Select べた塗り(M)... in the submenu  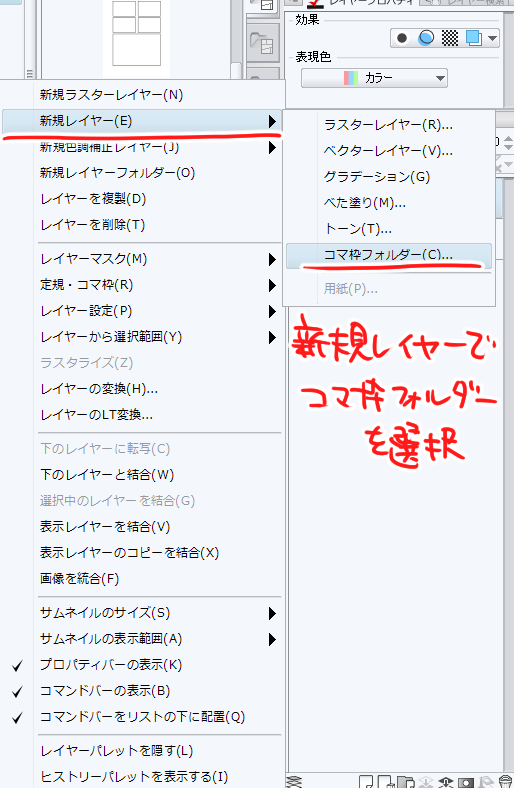pyautogui.click(x=389, y=203)
